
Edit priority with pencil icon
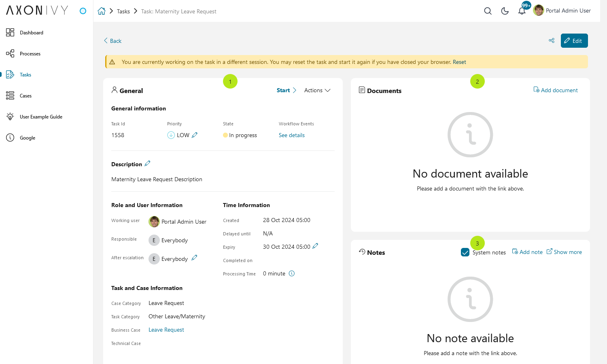click(195, 135)
